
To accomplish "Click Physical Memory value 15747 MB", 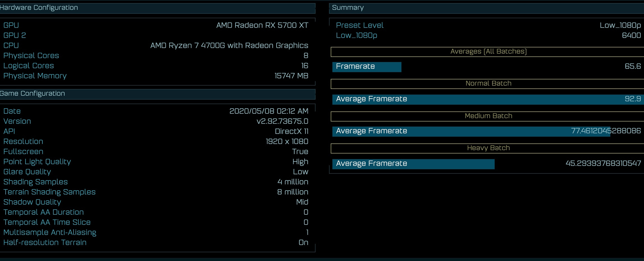I will tap(291, 76).
